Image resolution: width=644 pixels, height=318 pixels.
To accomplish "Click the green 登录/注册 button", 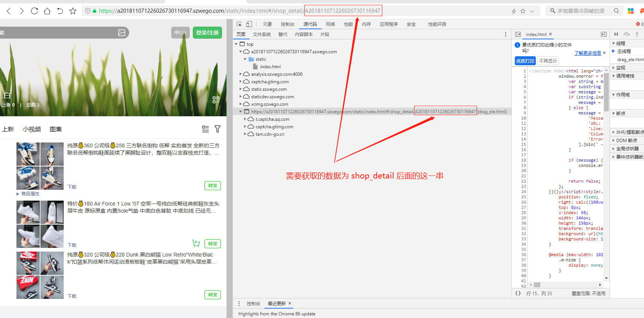I will coord(207,33).
